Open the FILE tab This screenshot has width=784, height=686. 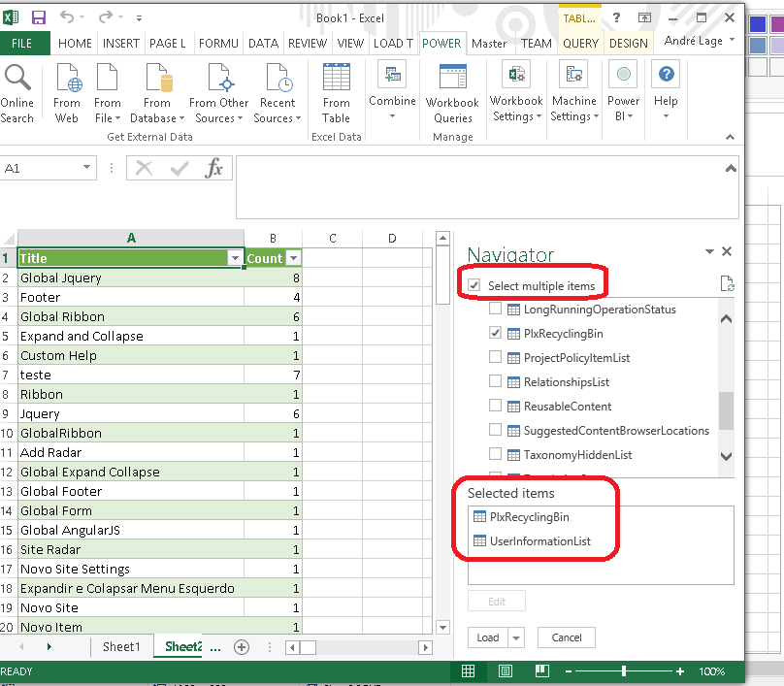(x=22, y=44)
